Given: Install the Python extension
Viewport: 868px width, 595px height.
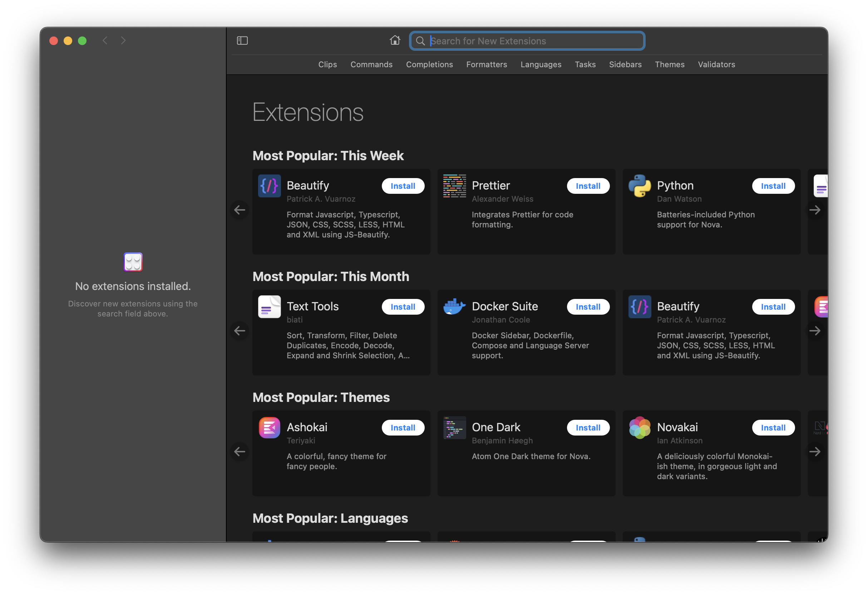Looking at the screenshot, I should click(773, 186).
